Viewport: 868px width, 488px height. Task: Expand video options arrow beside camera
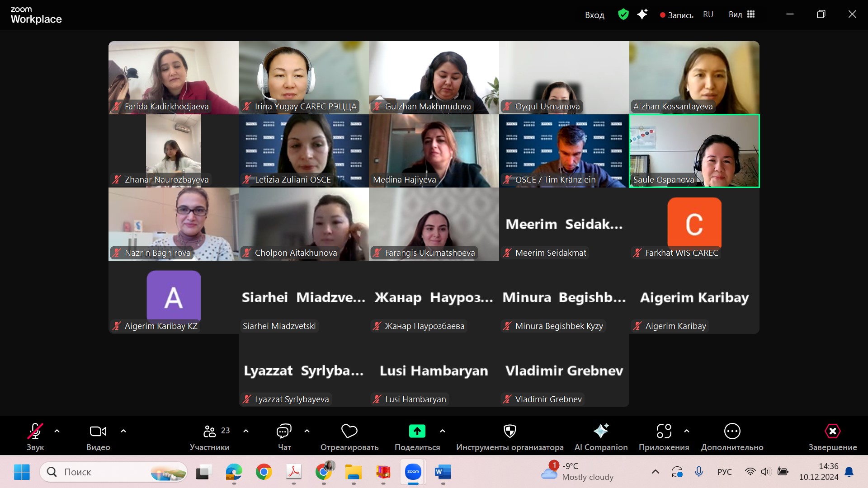coord(123,432)
